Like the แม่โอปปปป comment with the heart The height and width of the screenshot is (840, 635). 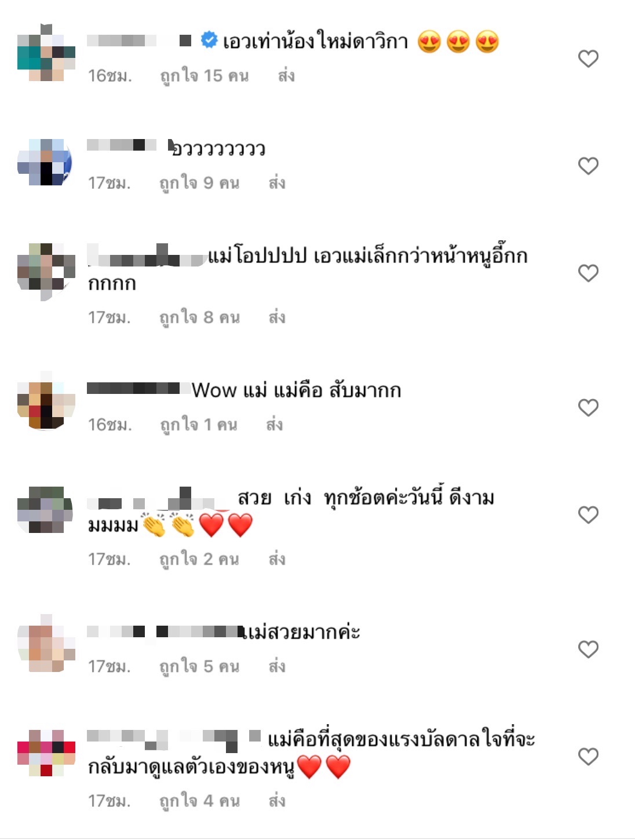(x=588, y=273)
